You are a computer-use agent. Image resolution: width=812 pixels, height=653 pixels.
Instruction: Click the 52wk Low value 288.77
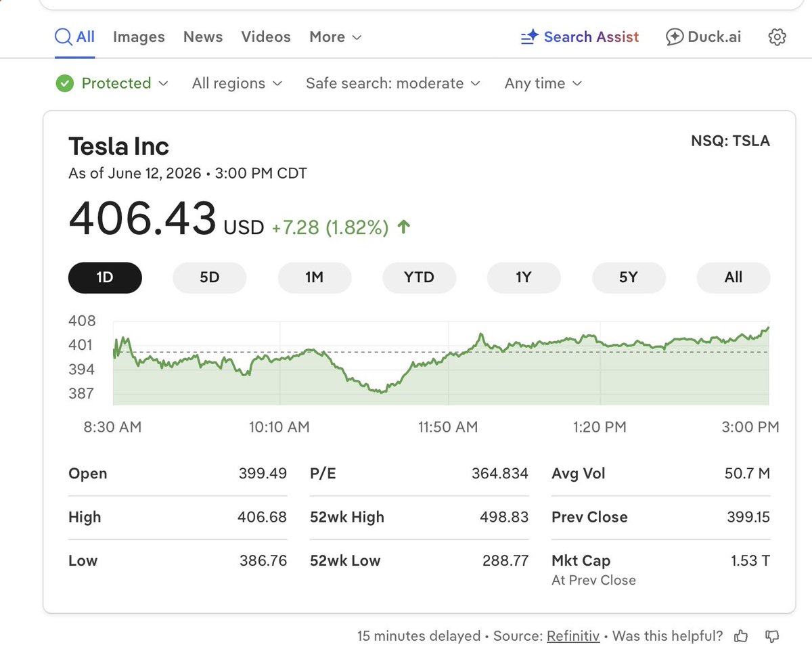(x=505, y=560)
